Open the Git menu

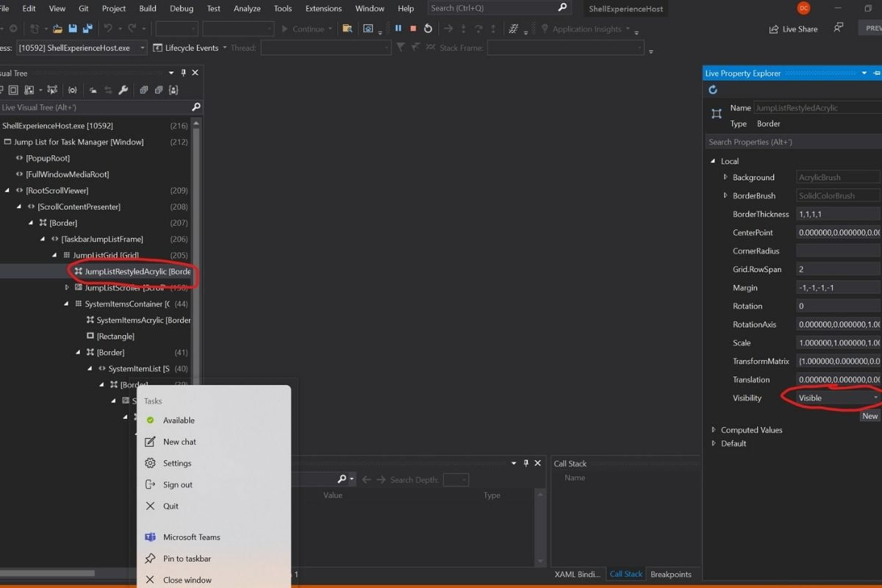click(x=83, y=8)
